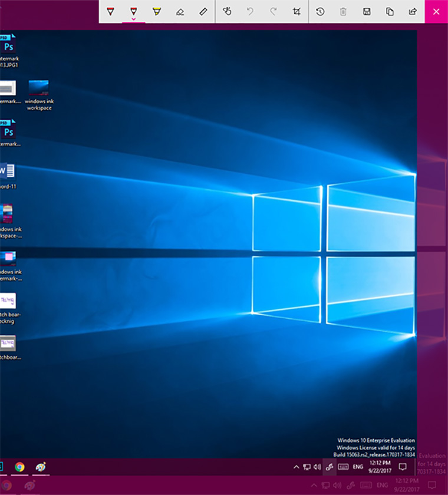Expand the pencil options chevron
Viewport: 448px width, 495px height.
point(134,19)
